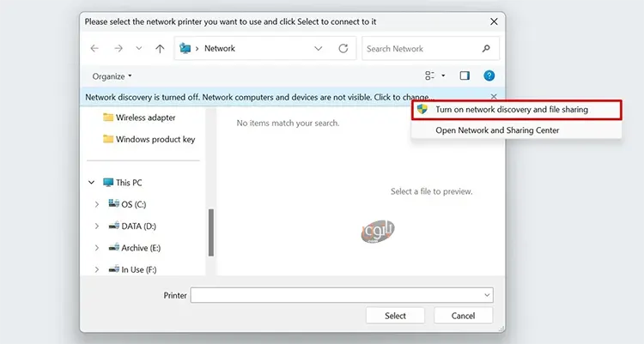Select the DATA (D:) drive
The image size is (644, 344).
132,226
